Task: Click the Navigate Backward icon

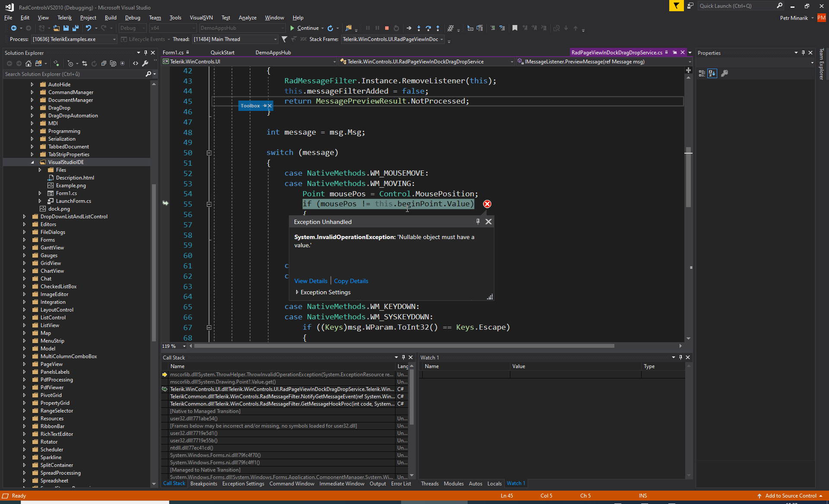Action: click(14, 28)
